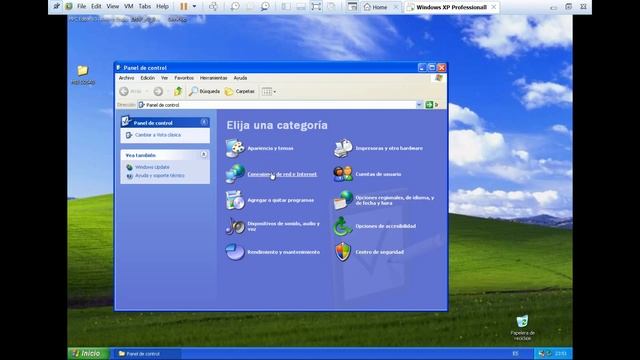
Task: Open Impresoras y otro hardware printer icon
Action: click(343, 148)
